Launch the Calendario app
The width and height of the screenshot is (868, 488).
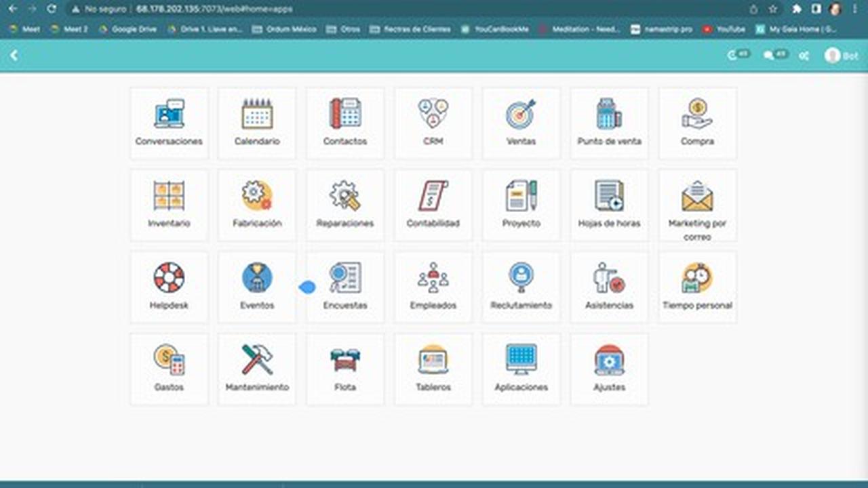(257, 123)
